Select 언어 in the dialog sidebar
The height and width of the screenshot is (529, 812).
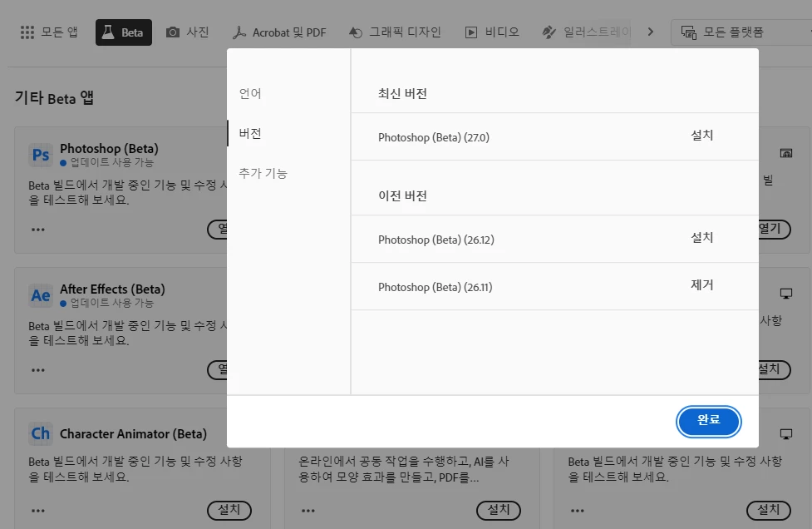[x=250, y=94]
